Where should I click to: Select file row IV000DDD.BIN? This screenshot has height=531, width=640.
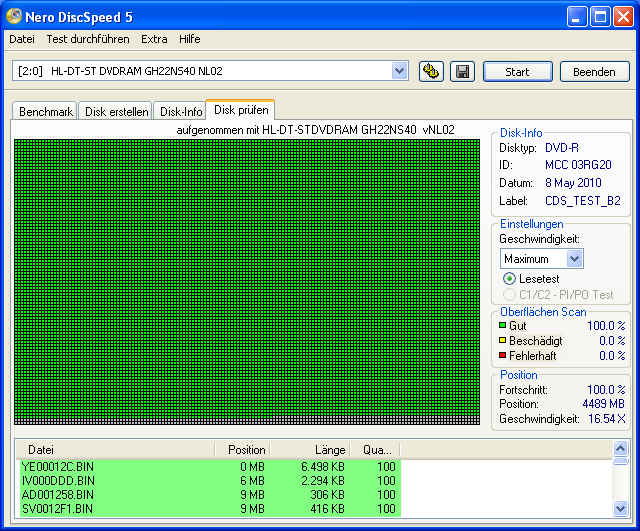point(210,480)
